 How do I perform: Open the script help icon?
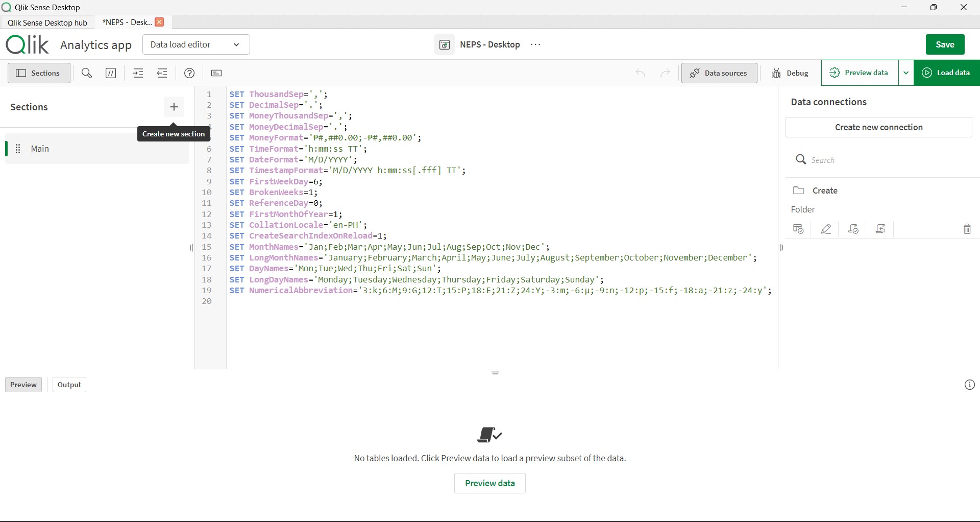point(189,73)
